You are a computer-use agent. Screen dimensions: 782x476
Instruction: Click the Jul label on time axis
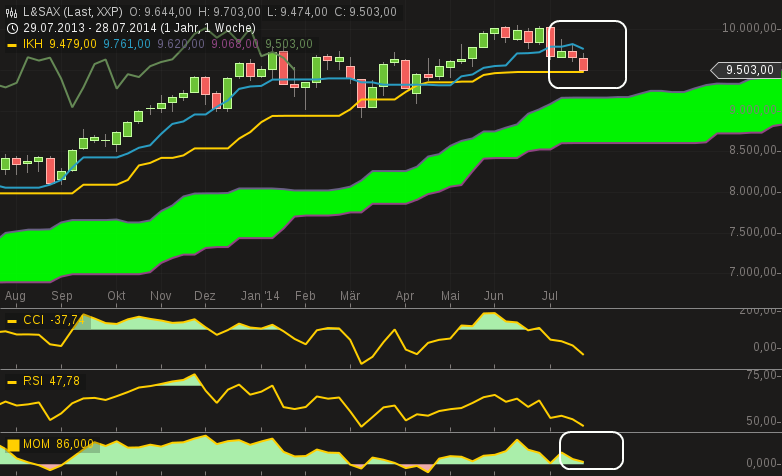tap(550, 296)
